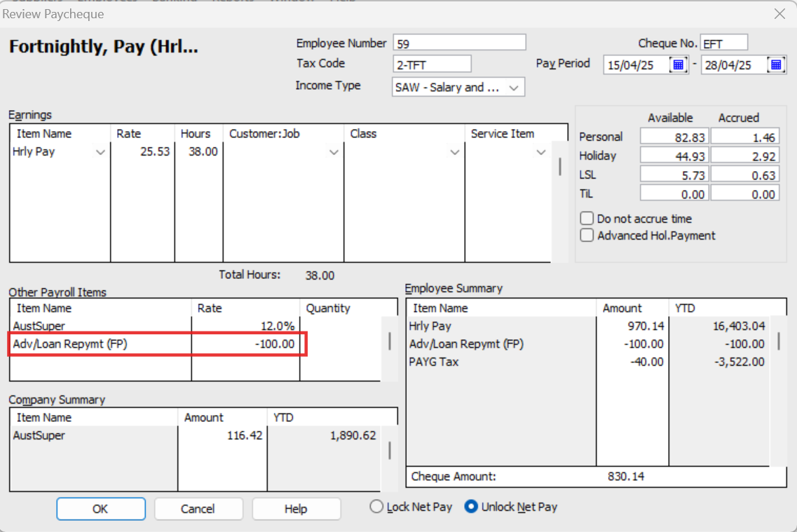This screenshot has height=532, width=797.
Task: Click the Tax Code field
Action: 432,64
